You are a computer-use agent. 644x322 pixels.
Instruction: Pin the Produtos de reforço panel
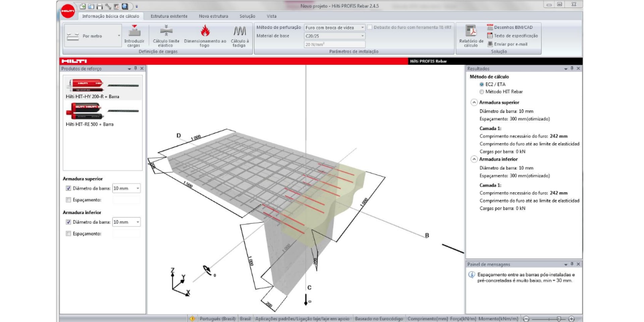(136, 68)
